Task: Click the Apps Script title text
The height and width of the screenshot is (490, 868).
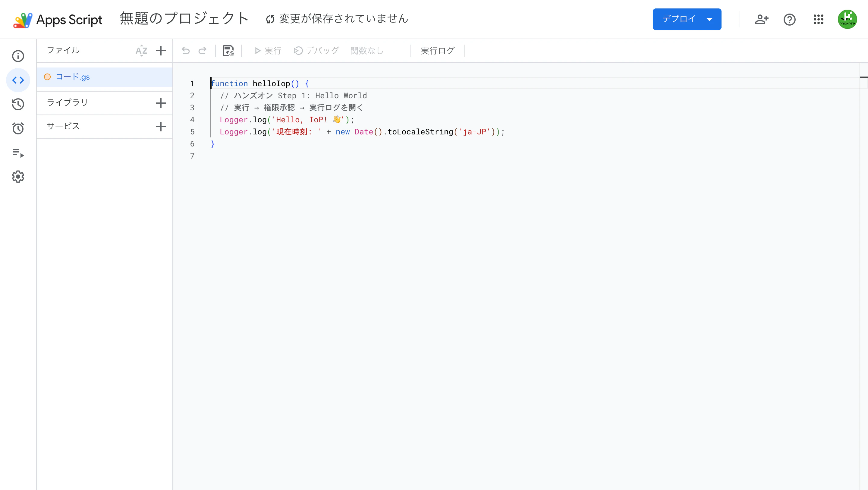Action: [69, 20]
